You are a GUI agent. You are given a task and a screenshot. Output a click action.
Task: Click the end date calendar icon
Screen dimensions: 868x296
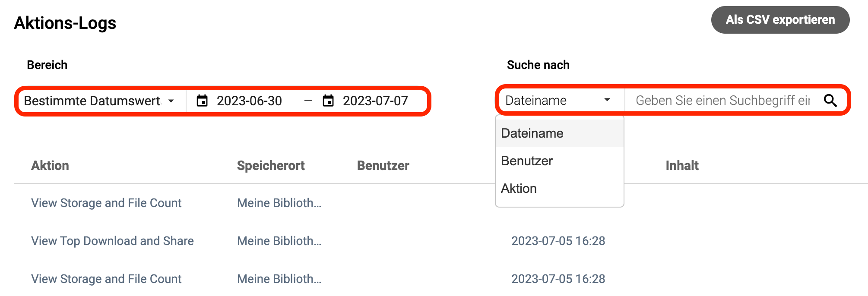tap(328, 101)
